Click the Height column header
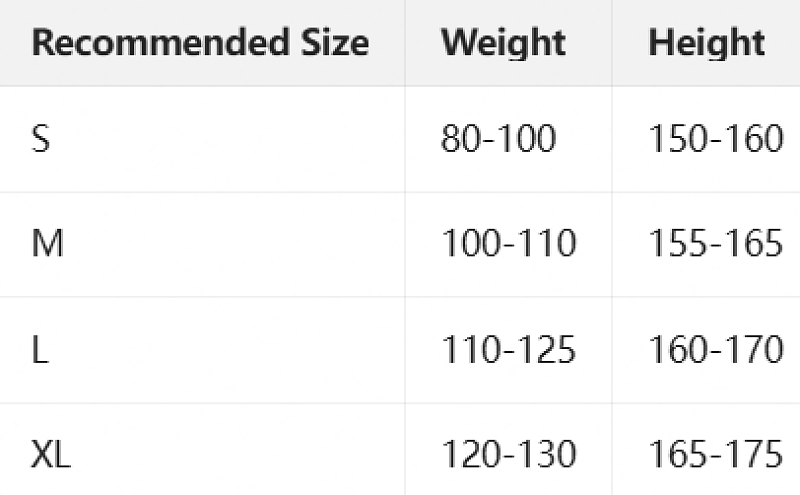Screen dimensions: 800x495 pyautogui.click(x=707, y=43)
